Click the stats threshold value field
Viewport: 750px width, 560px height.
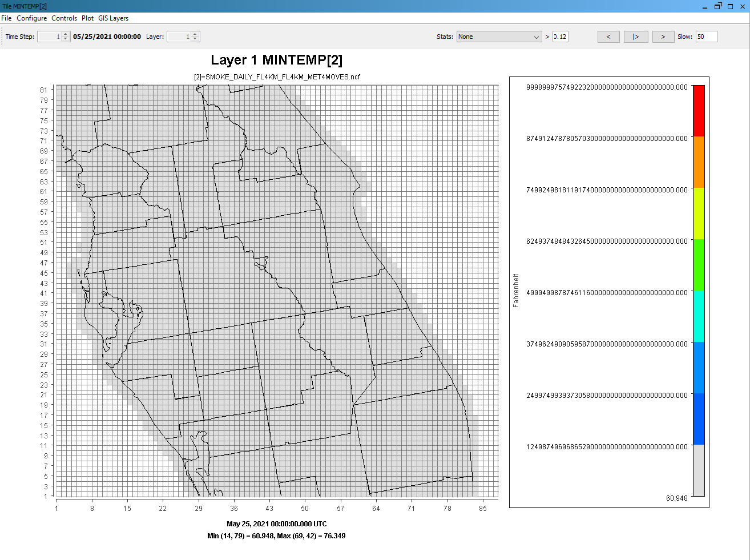[560, 37]
